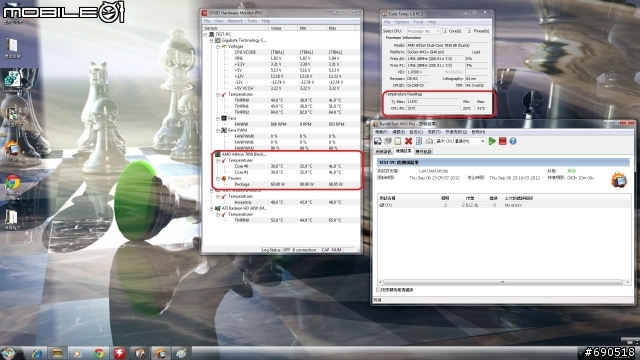Click the Value column header in HWMonitor
The width and height of the screenshot is (640, 360).
click(x=283, y=28)
